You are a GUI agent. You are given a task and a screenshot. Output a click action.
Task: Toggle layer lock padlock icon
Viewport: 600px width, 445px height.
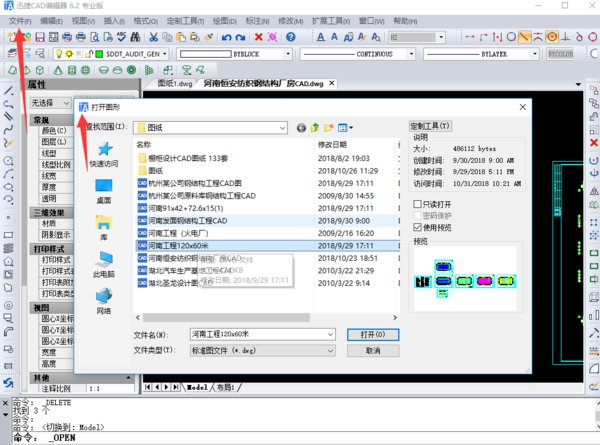[89, 54]
